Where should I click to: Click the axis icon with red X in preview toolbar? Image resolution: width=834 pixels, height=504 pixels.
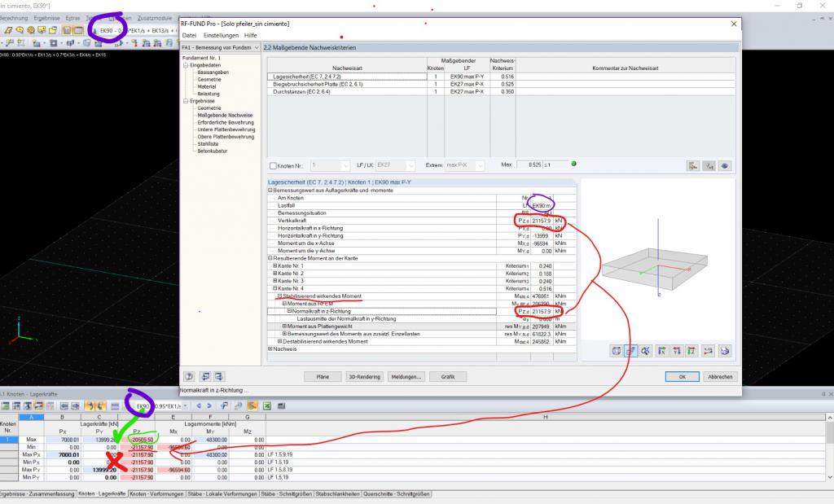click(x=676, y=351)
